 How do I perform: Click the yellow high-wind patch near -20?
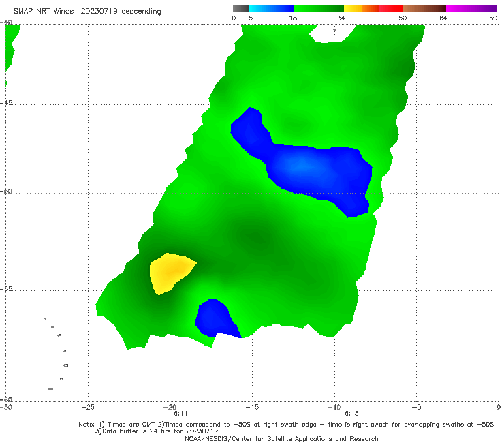click(x=172, y=273)
